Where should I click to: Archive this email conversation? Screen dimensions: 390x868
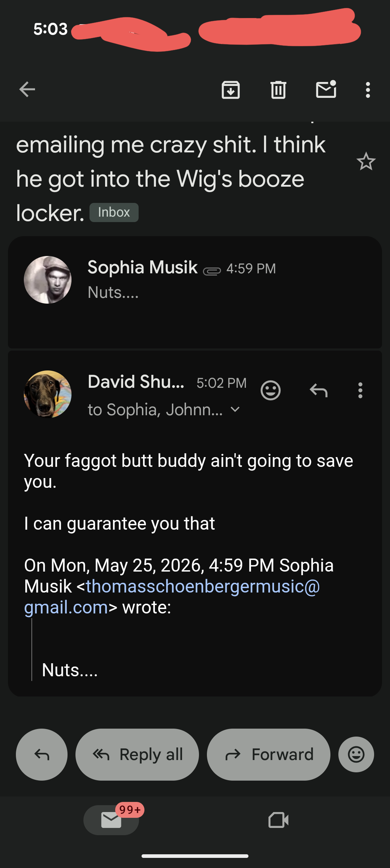pyautogui.click(x=231, y=90)
